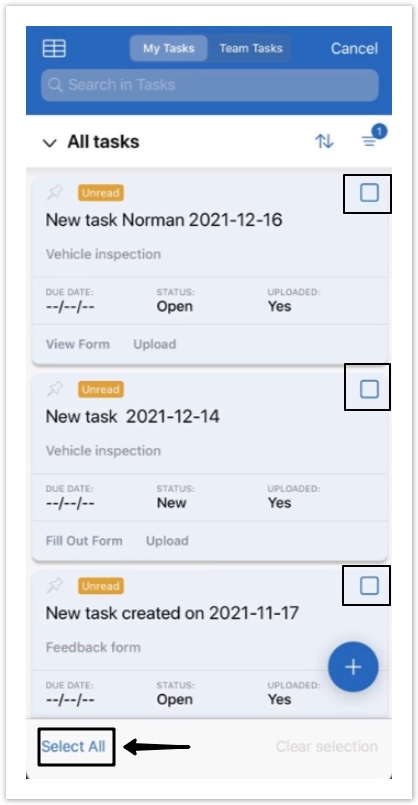Check the box for task created on 2021-11-17
Screen dimensions: 418x805
tap(369, 586)
